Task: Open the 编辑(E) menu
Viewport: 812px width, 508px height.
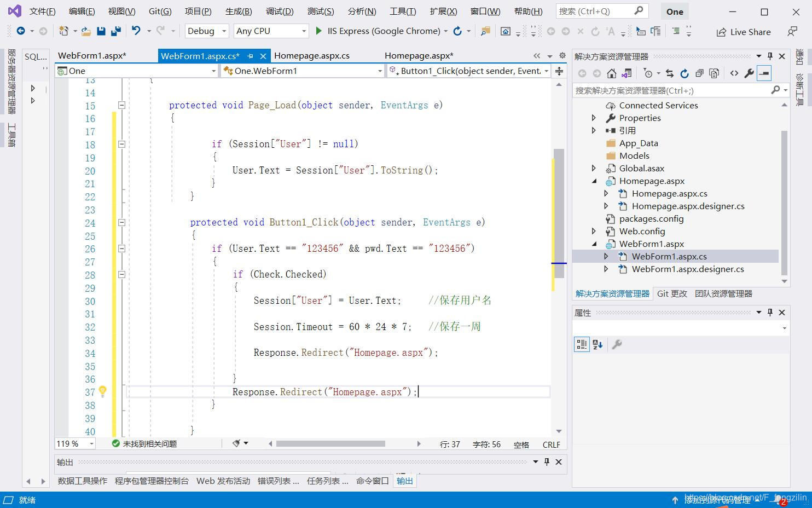Action: click(82, 11)
